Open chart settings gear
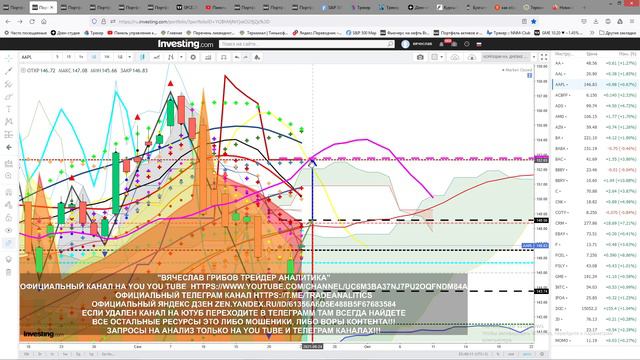Image resolution: width=640 pixels, height=360 pixels. (x=193, y=57)
